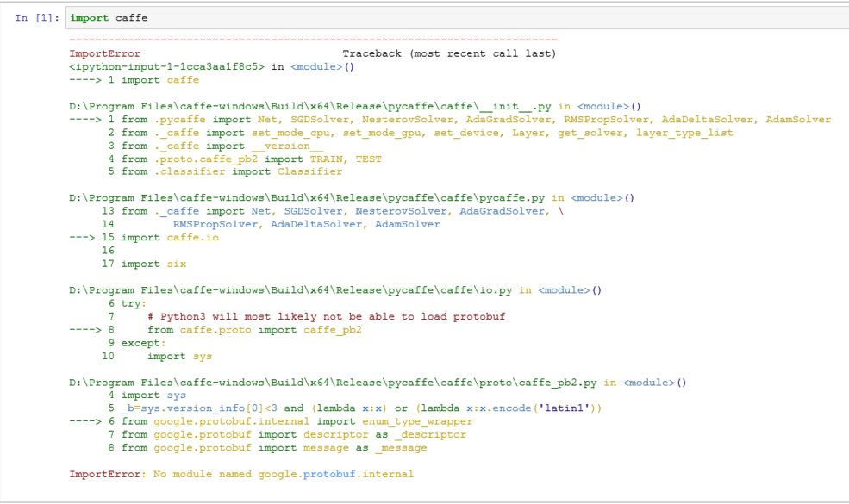
Task: Click 'Traceback (most recent call last)' text
Action: coord(449,53)
